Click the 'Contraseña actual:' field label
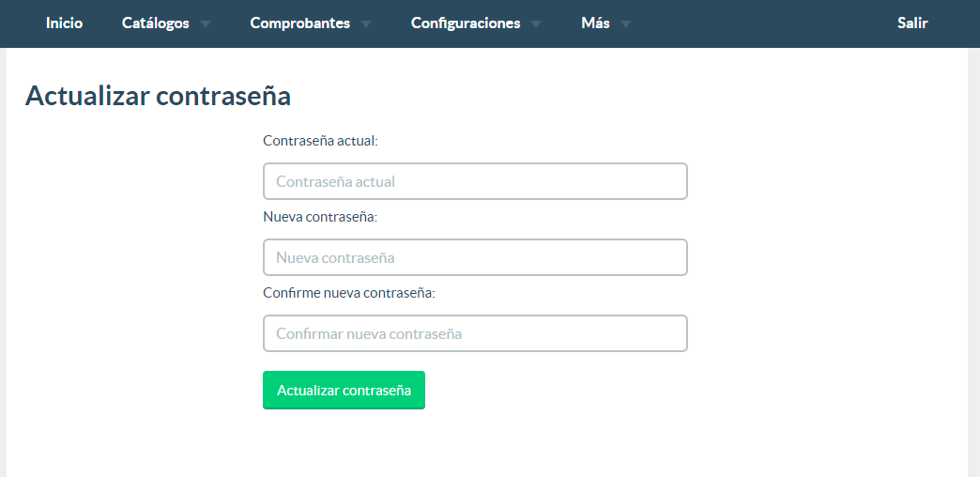The height and width of the screenshot is (477, 980). (321, 141)
